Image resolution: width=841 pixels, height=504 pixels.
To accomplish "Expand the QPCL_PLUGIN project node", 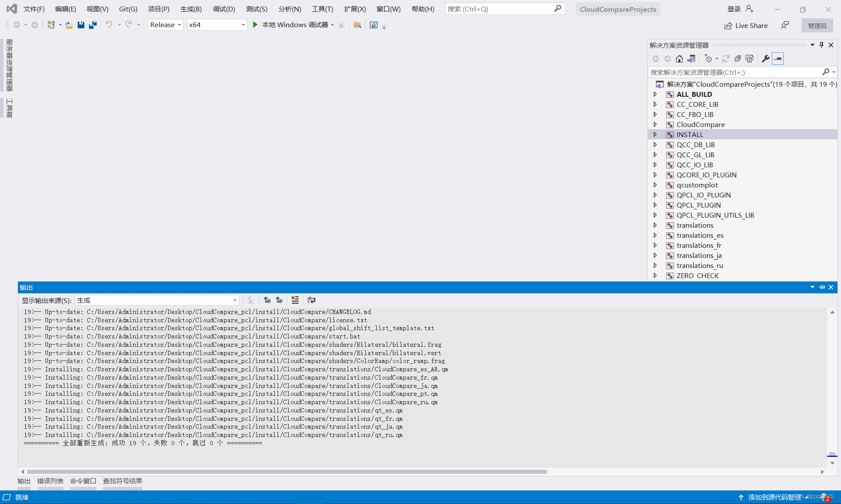I will point(655,205).
